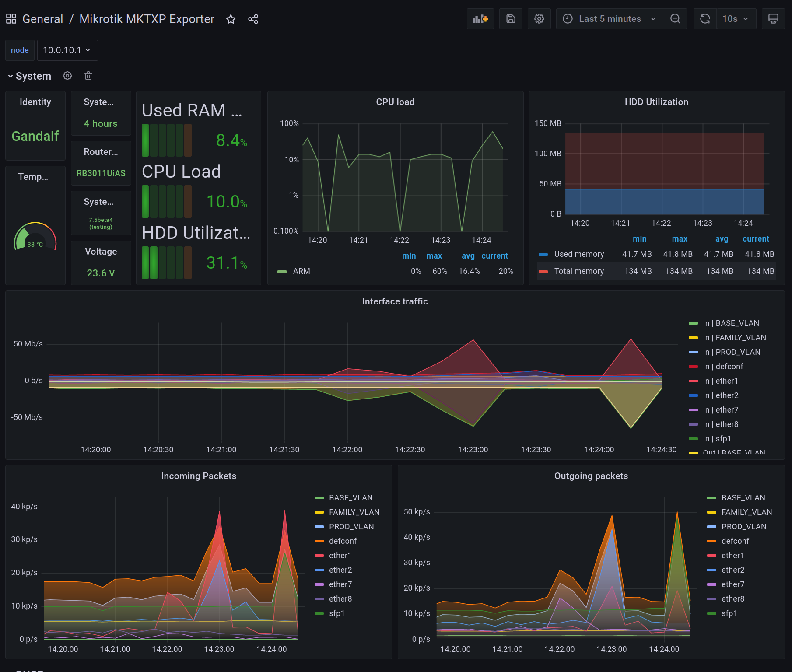The image size is (792, 672).
Task: Refresh the dashboard now
Action: [x=705, y=19]
